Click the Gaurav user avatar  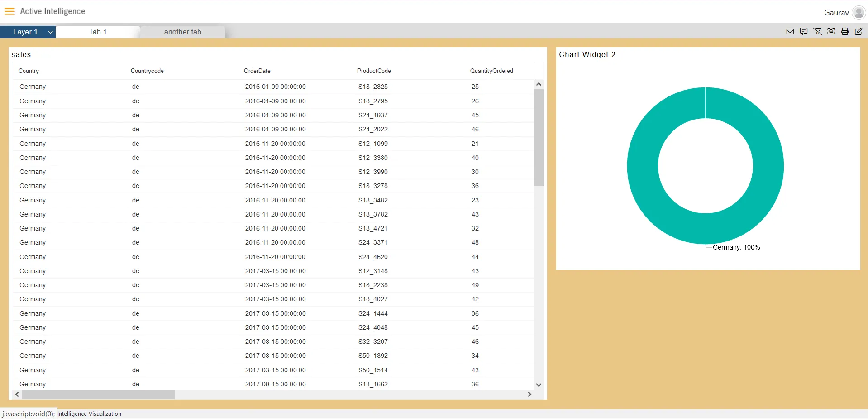click(x=858, y=13)
